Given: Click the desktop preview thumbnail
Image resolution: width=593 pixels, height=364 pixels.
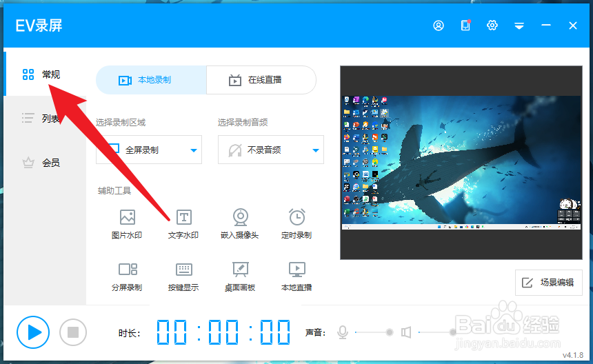Looking at the screenshot, I should [x=461, y=163].
